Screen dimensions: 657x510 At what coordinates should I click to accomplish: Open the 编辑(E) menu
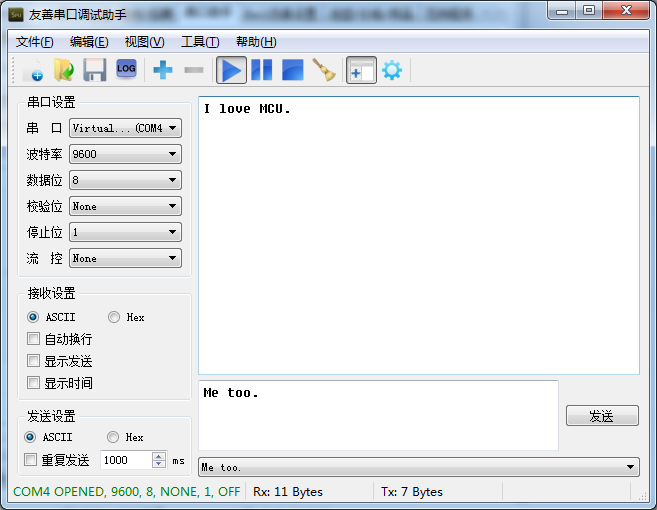click(x=89, y=41)
